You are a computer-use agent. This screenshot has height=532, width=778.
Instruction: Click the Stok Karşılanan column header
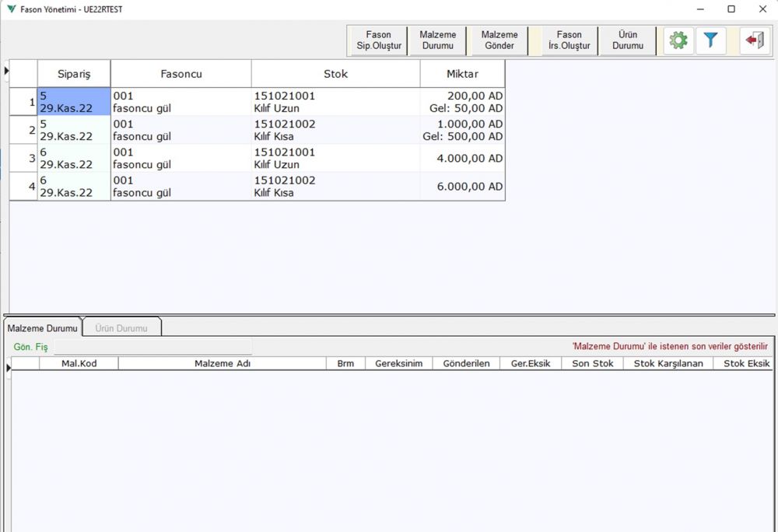point(668,363)
